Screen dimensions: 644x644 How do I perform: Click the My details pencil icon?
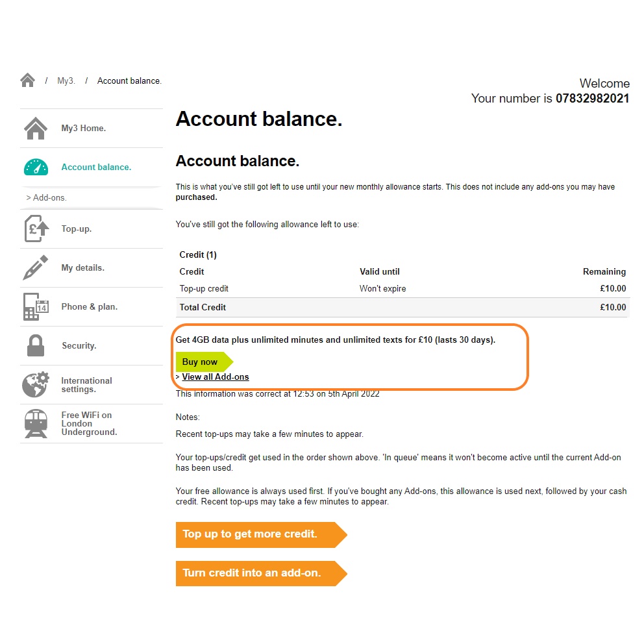[x=36, y=268]
